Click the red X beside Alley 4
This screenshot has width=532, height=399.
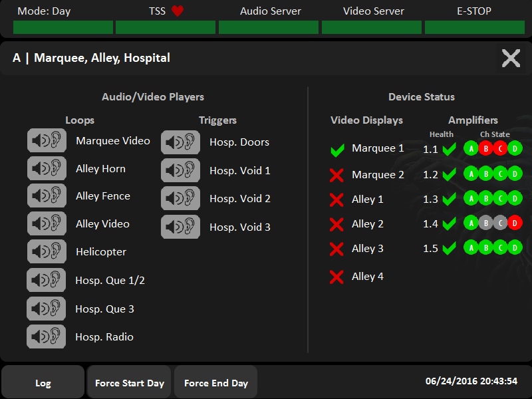[x=336, y=277]
